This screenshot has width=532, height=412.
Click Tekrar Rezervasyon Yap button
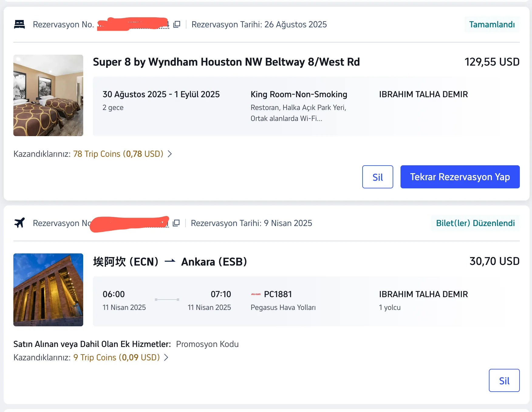[x=460, y=177]
